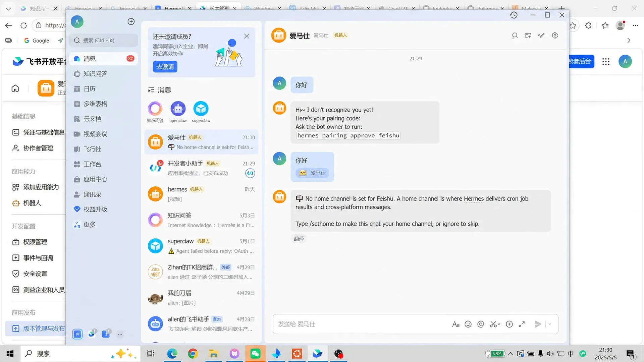Screen dimensions: 644x362
Task: Click the checkmark task icon in chat header
Action: [541, 36]
